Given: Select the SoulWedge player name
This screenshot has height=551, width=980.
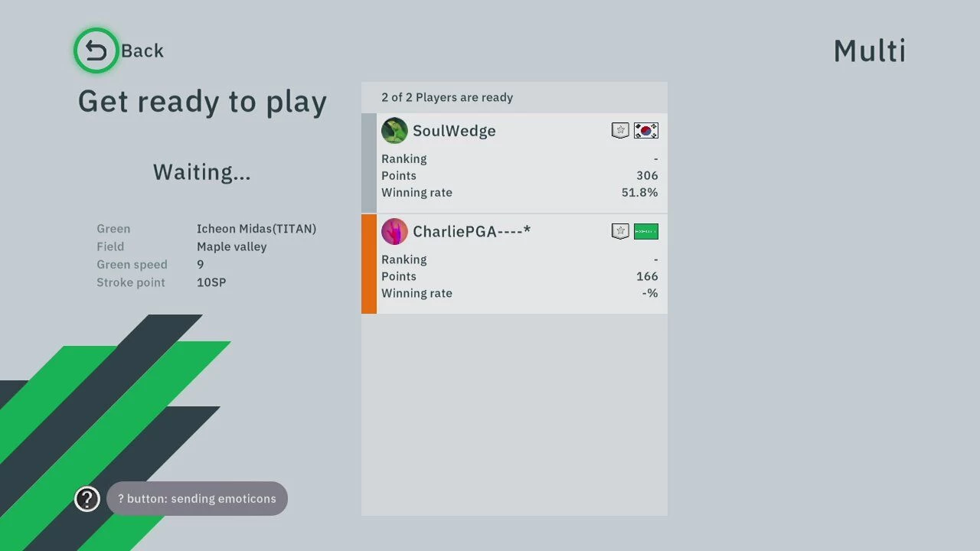Looking at the screenshot, I should pyautogui.click(x=454, y=131).
